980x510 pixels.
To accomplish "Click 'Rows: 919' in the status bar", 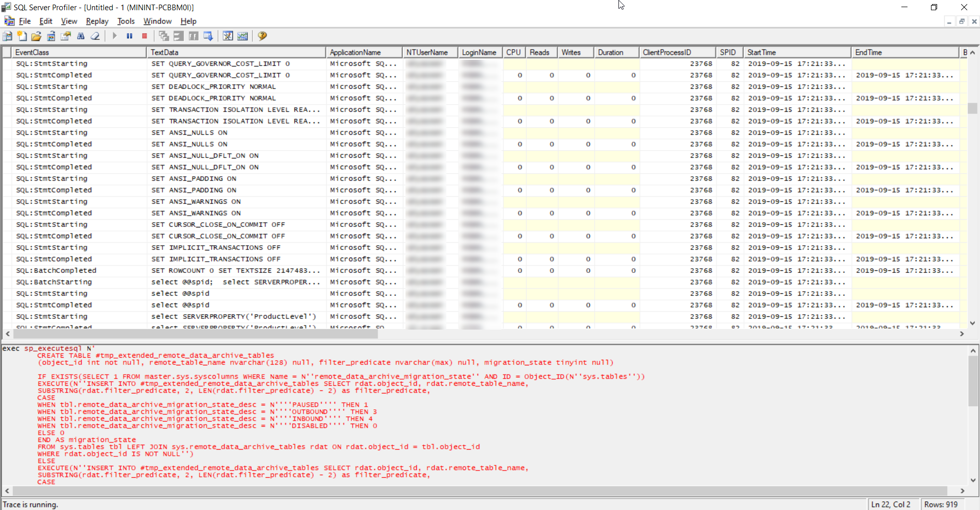I will [941, 504].
